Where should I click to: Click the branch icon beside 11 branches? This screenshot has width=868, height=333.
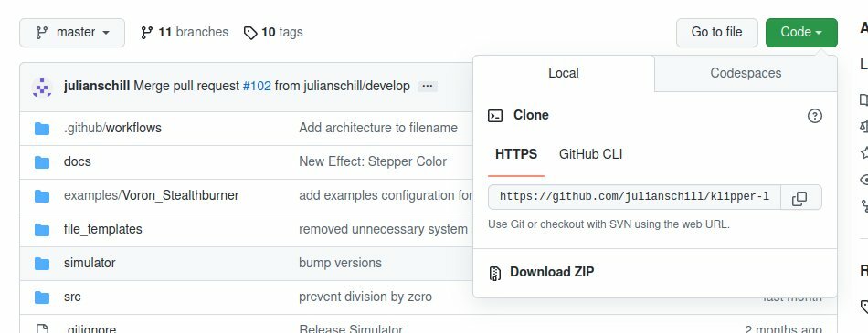147,33
